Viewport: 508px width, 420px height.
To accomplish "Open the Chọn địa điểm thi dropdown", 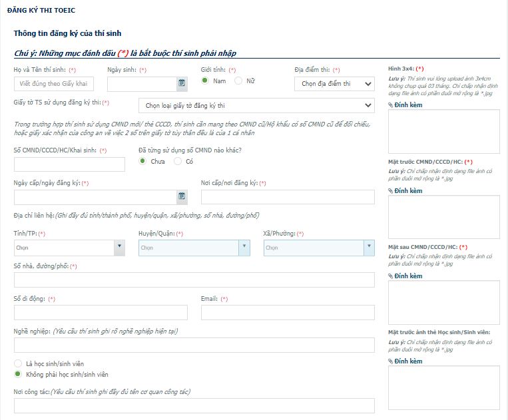I will pos(334,84).
